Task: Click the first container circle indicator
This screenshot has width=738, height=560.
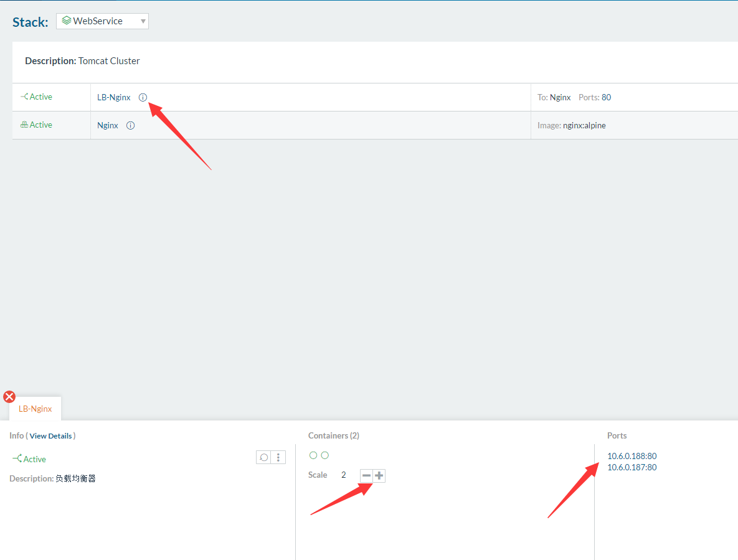Action: (313, 455)
